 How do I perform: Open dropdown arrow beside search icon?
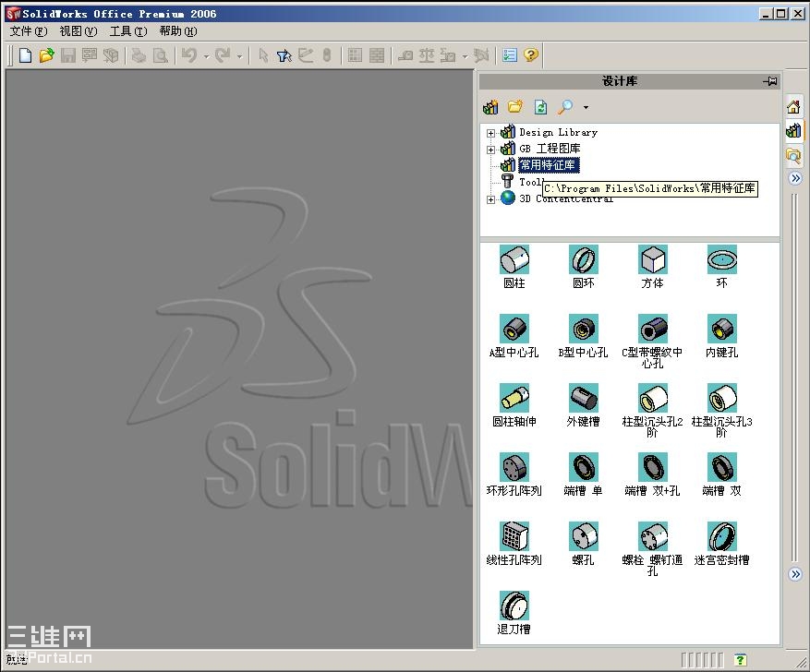pyautogui.click(x=586, y=107)
